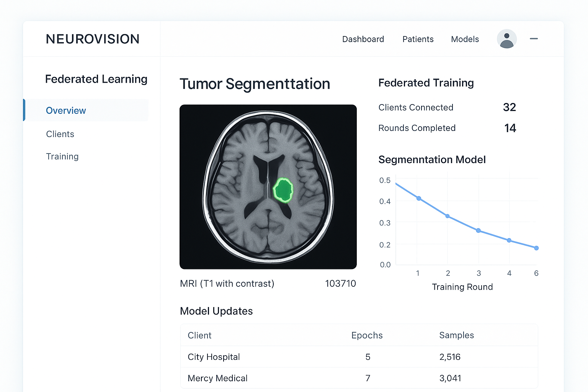Image resolution: width=588 pixels, height=392 pixels.
Task: Select the round 1 data point
Action: click(x=419, y=198)
